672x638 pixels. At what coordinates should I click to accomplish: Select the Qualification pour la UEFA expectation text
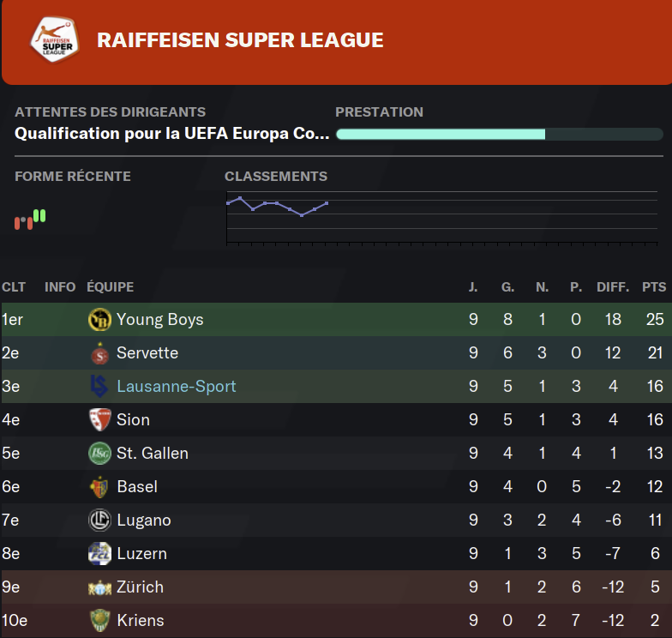tap(171, 134)
